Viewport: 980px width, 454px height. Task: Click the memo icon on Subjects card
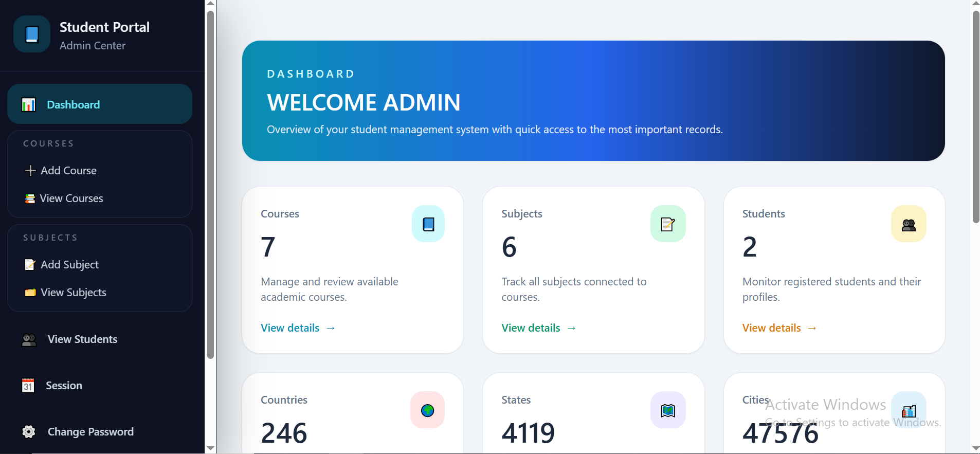point(668,224)
